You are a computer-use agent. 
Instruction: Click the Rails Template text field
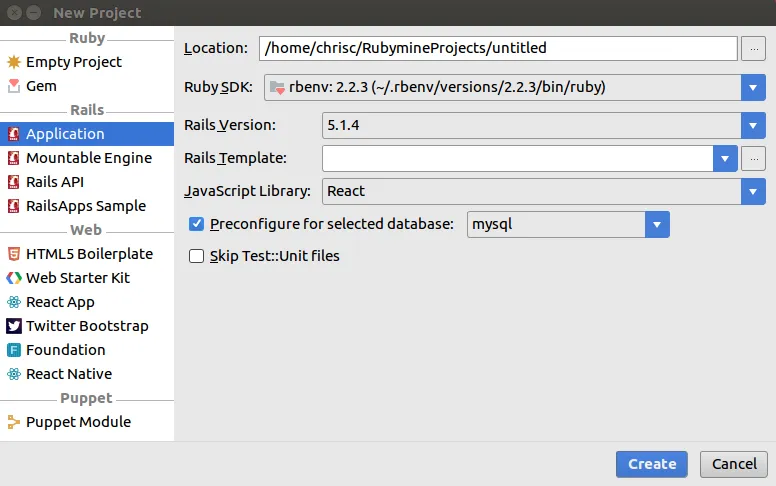[518, 159]
